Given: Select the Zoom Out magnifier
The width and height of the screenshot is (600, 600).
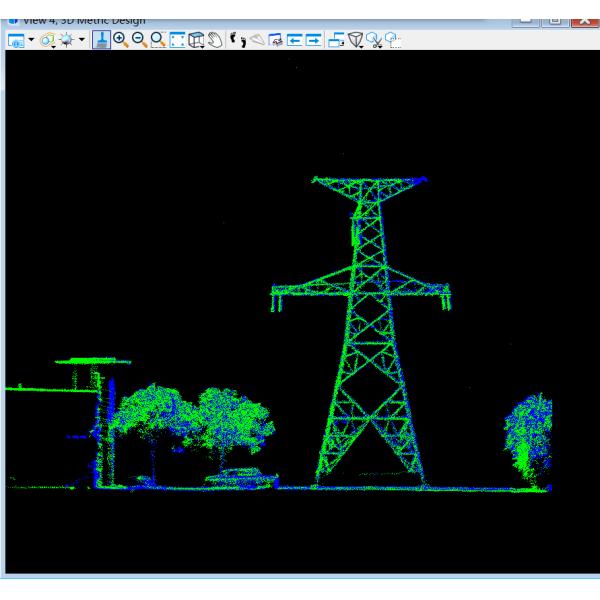Looking at the screenshot, I should 140,38.
